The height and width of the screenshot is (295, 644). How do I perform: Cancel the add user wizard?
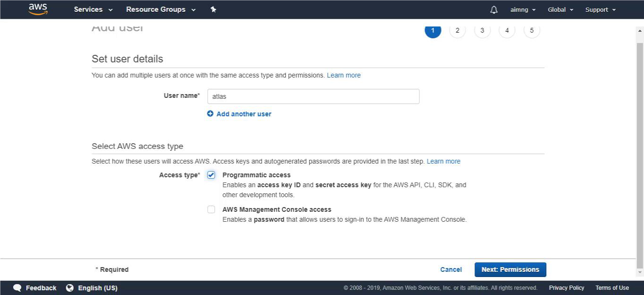point(451,269)
